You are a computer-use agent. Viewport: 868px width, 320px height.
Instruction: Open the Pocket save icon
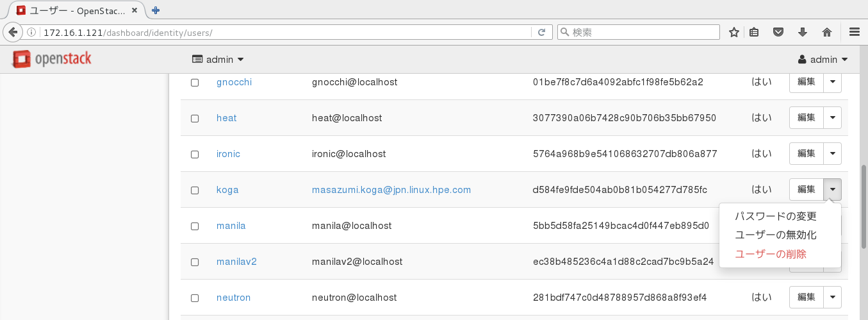tap(778, 32)
